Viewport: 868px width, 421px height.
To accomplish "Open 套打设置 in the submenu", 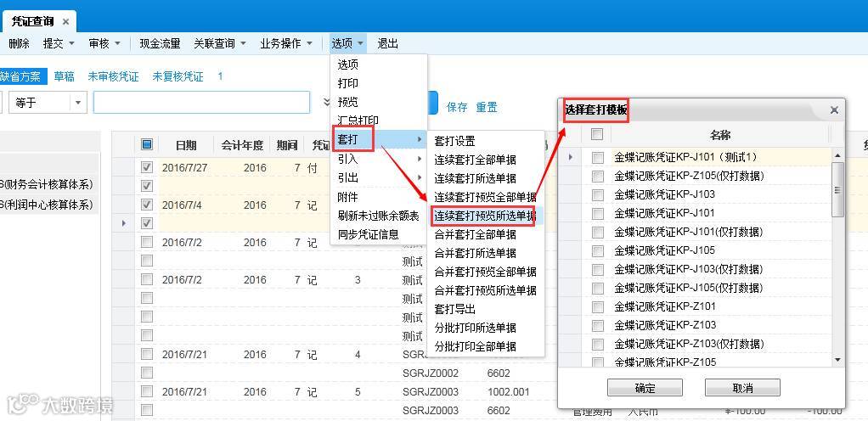I will point(454,141).
